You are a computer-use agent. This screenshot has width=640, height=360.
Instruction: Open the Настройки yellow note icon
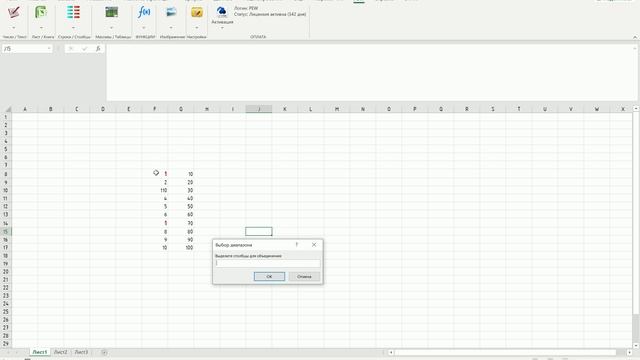pos(197,13)
